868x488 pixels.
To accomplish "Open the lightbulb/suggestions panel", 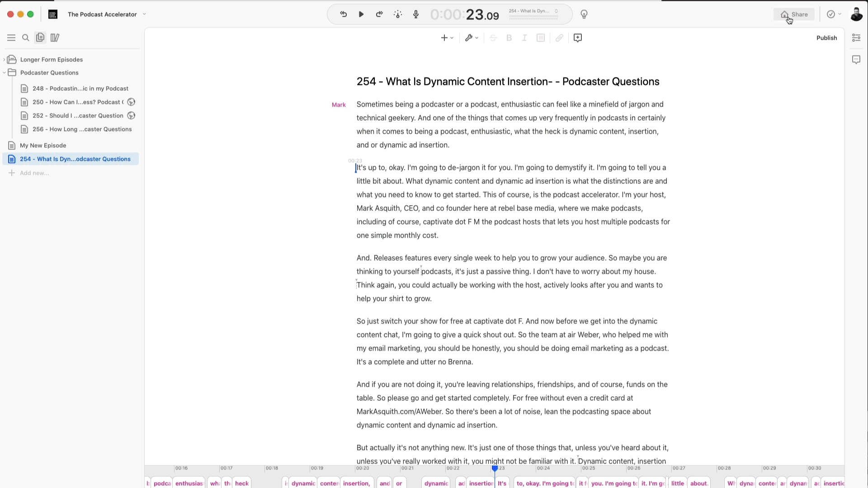I will tap(584, 14).
